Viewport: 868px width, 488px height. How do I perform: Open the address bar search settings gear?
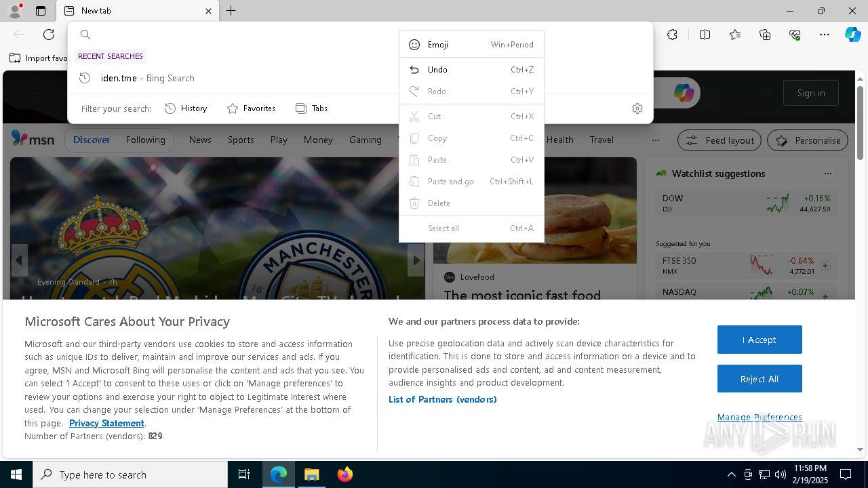tap(637, 108)
